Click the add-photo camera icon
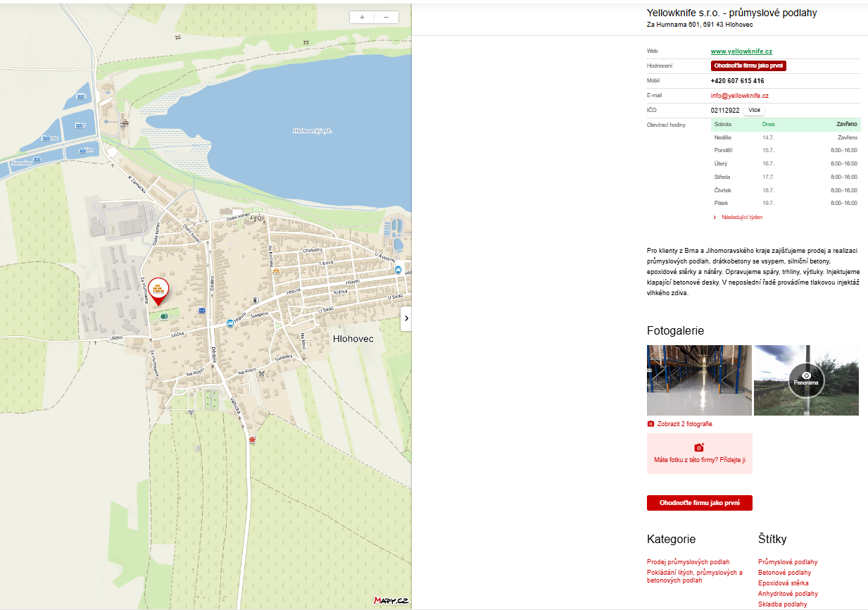This screenshot has height=610, width=868. pos(699,447)
